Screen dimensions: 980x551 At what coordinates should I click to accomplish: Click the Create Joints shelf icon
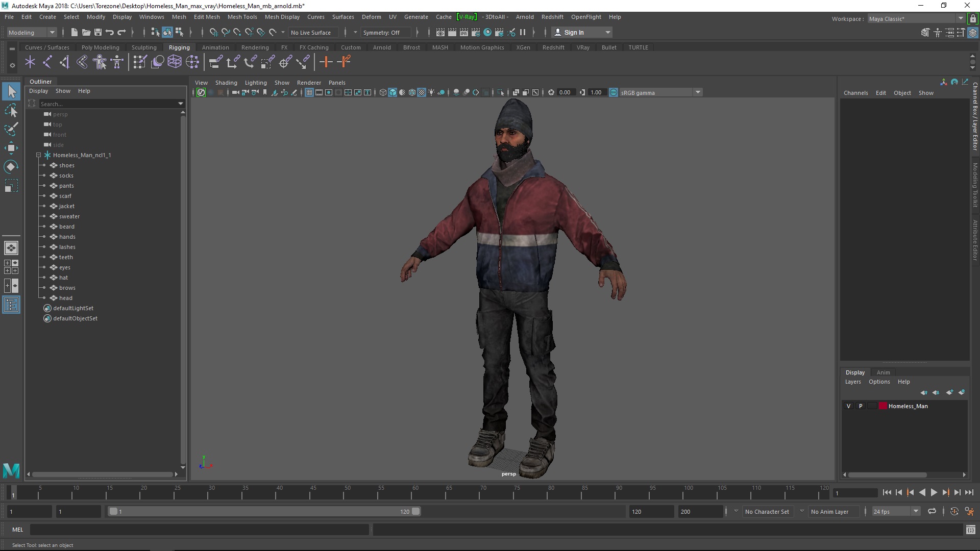(x=47, y=62)
